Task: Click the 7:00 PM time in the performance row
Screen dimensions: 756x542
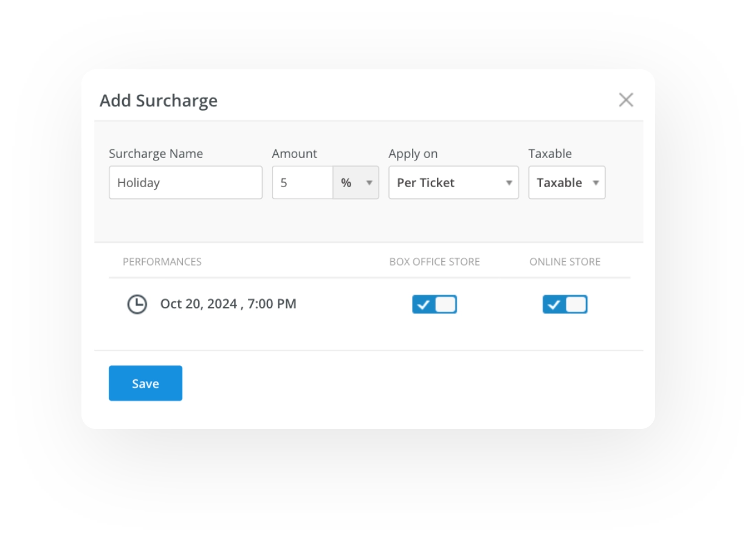Action: 272,304
